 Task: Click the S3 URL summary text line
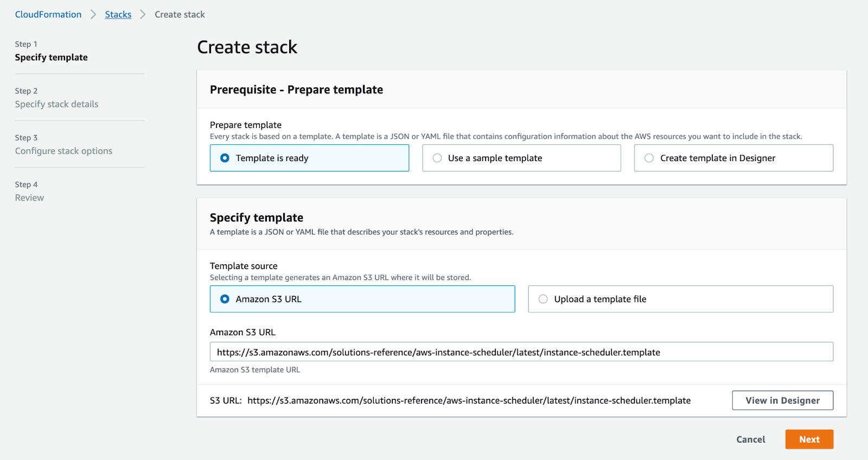coord(450,400)
